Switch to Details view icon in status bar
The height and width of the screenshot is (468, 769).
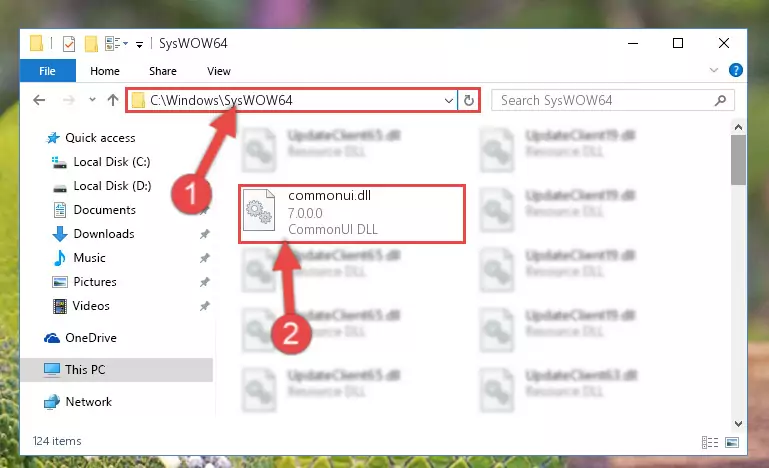click(x=710, y=442)
